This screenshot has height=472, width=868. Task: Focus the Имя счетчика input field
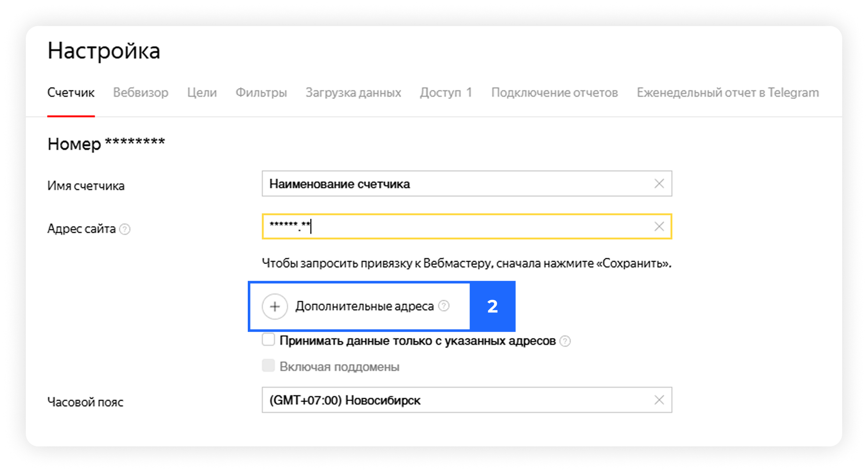tap(467, 183)
